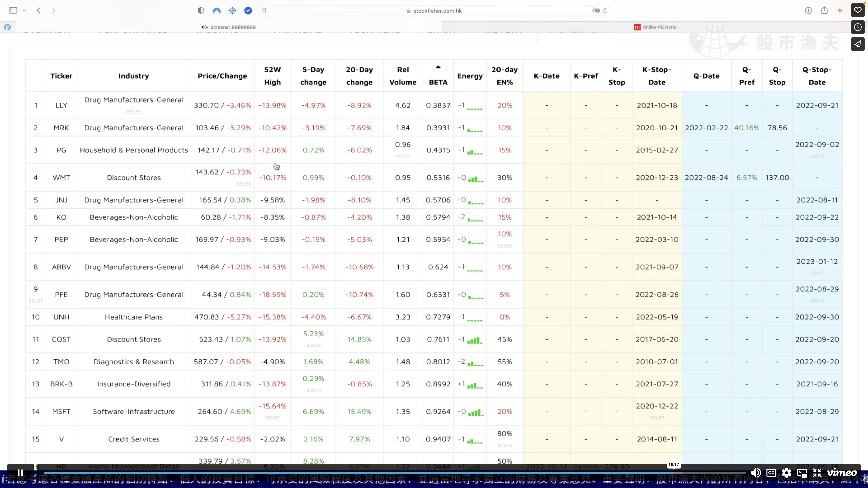Reload the current page

605,10
